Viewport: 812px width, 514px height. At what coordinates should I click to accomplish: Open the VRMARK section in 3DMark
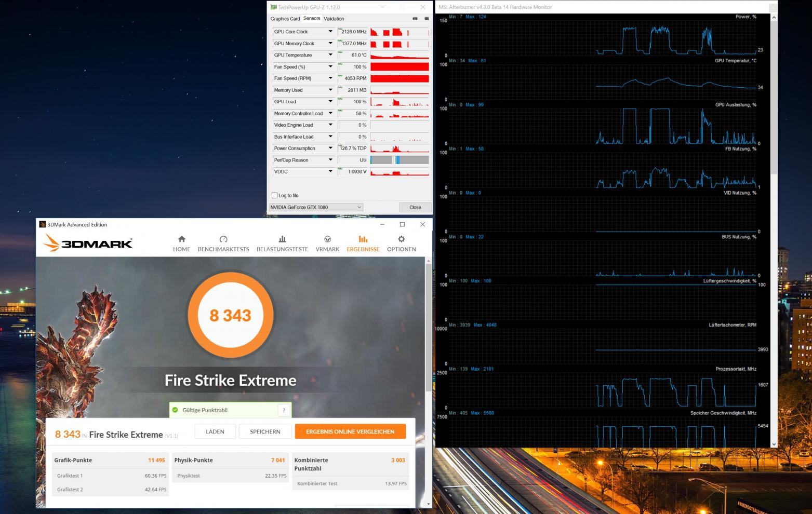tap(327, 244)
